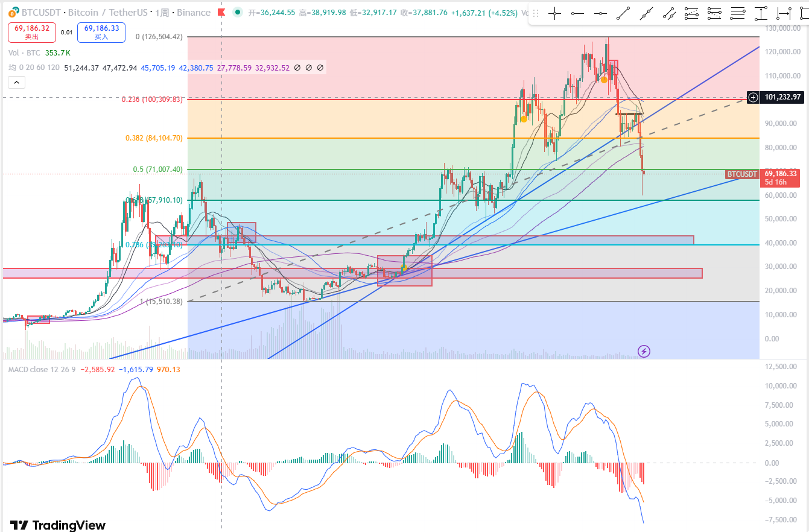
Task: Click the drag handle of the drawing toolbar
Action: tap(535, 14)
